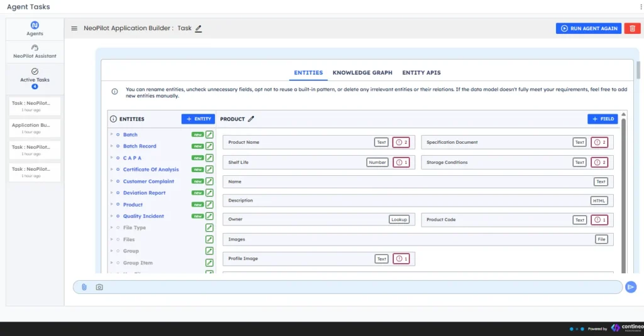Expand the Deviation Report row
The width and height of the screenshot is (644, 336).
tap(111, 192)
